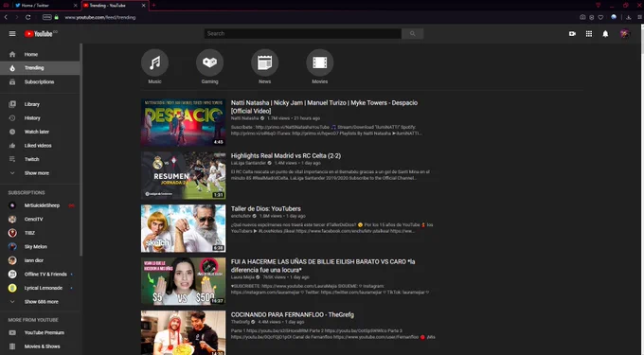Open Offline TV & Friends channel
The image size is (644, 355).
coord(40,275)
